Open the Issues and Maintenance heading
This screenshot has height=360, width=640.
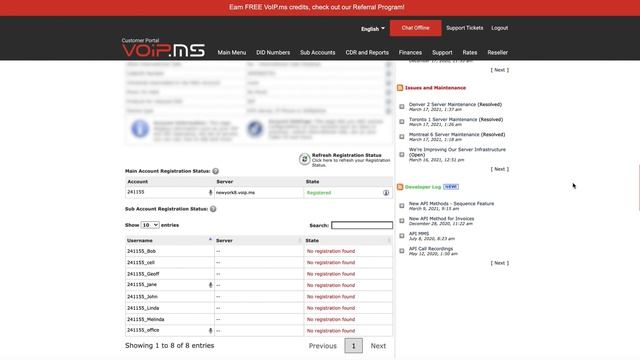tap(435, 88)
